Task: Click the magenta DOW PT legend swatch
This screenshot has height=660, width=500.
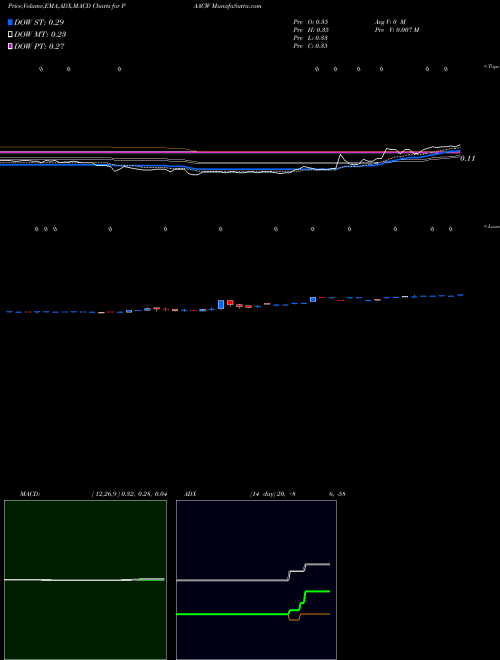Action: point(10,46)
